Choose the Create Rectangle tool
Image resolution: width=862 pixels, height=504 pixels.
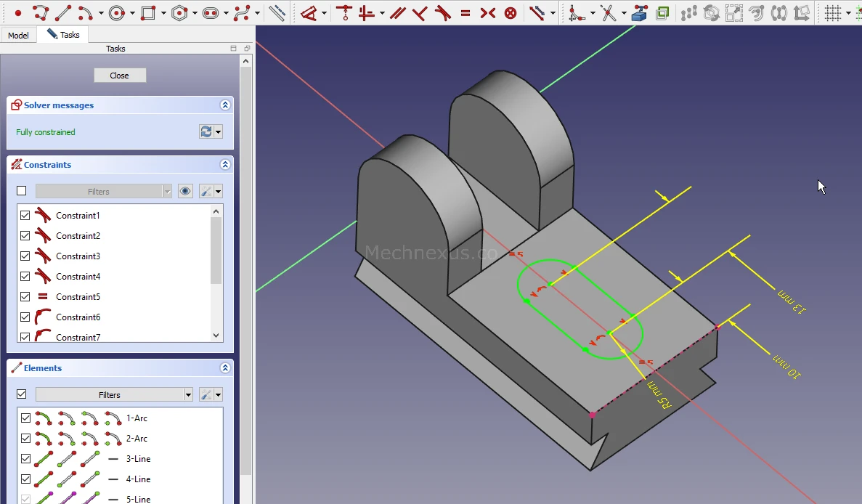(x=148, y=13)
